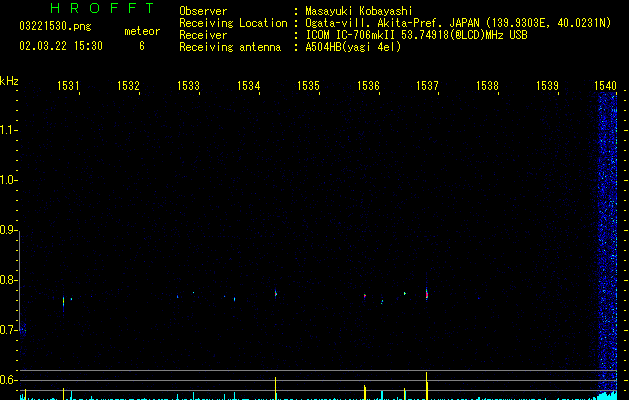
Task: Click the name Masayuki Kobayashi
Action: (x=359, y=11)
